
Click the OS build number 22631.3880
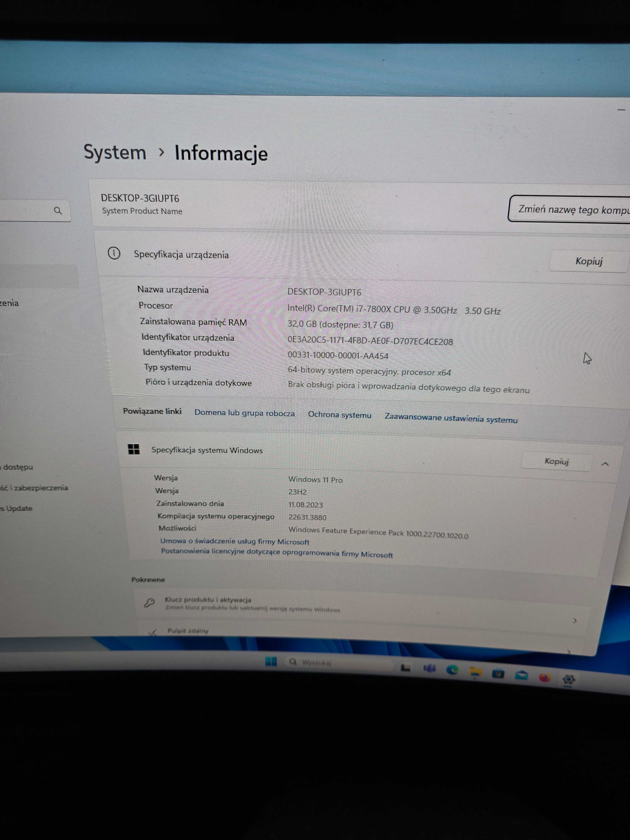307,517
